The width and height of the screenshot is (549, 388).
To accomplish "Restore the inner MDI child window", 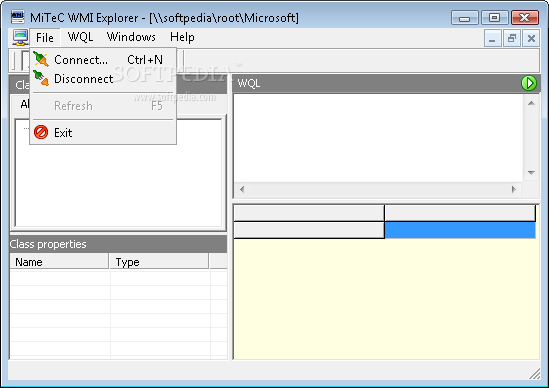I will tap(512, 38).
